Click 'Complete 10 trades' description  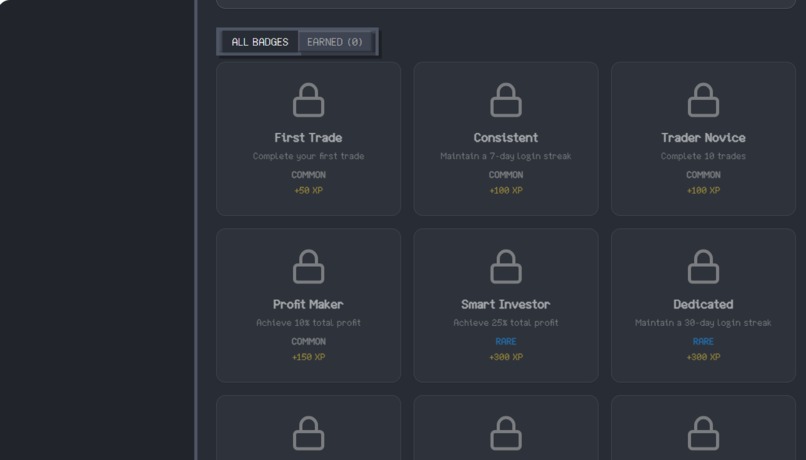703,156
